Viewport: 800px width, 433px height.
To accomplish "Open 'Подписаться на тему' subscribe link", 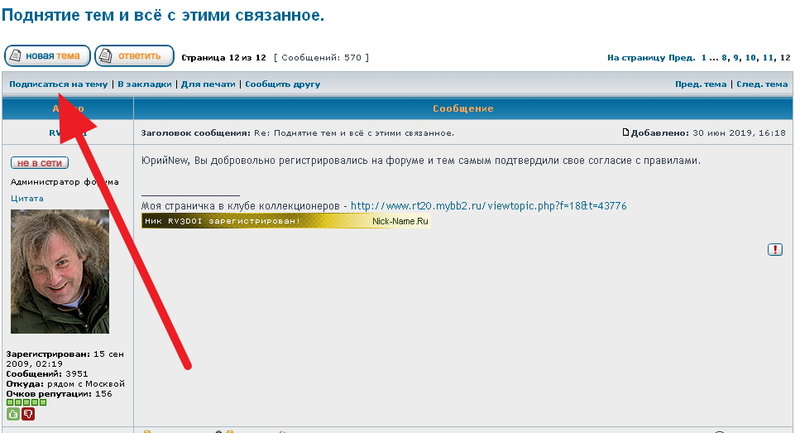I will tap(58, 84).
